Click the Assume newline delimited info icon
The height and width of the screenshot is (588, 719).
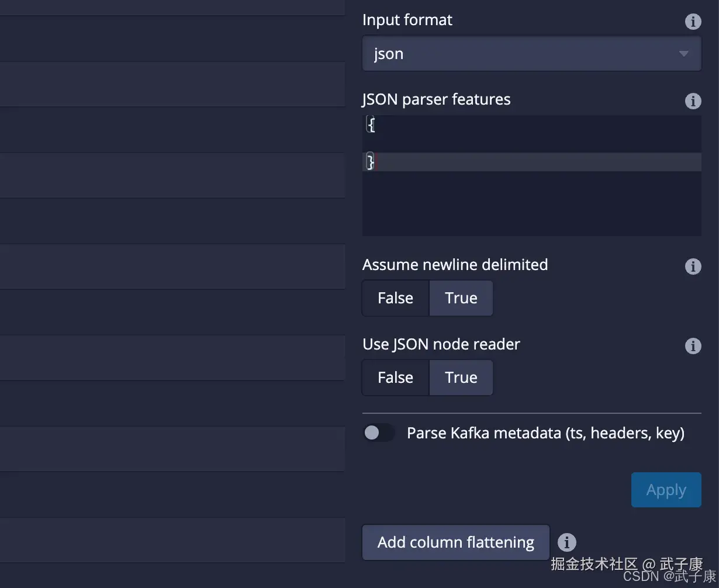pos(693,267)
